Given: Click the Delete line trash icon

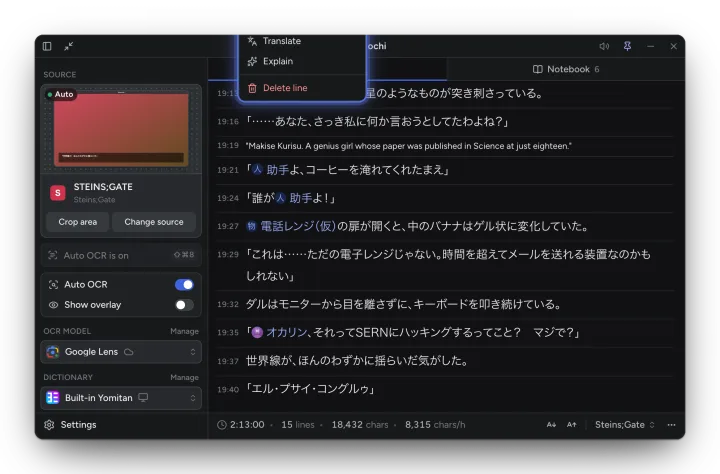Looking at the screenshot, I should (x=252, y=88).
